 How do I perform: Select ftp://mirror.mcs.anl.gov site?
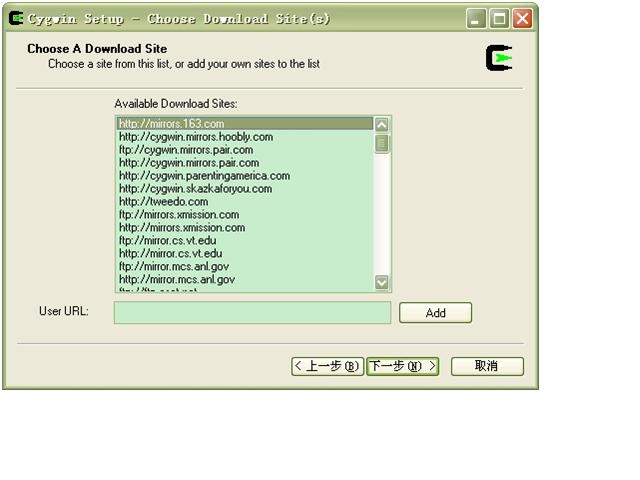245,267
